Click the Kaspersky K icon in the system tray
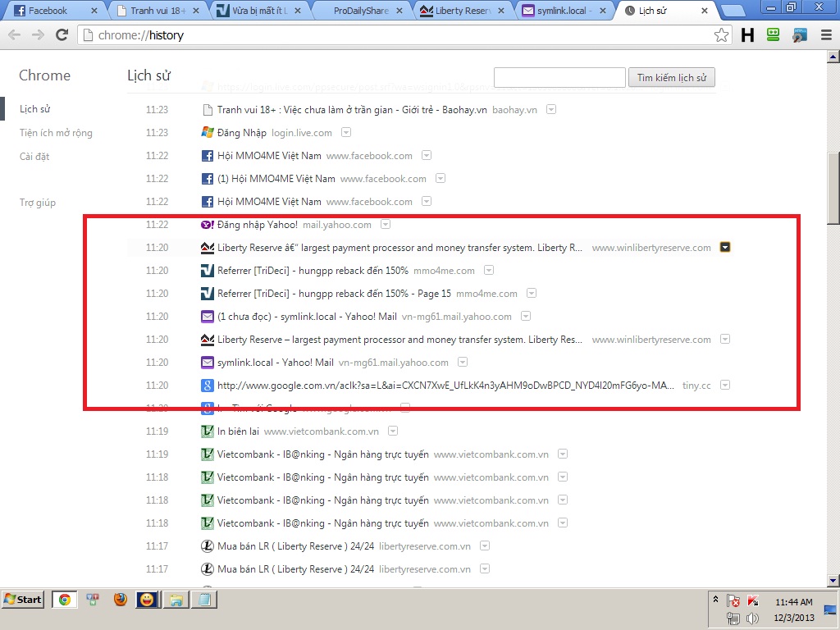 [753, 600]
